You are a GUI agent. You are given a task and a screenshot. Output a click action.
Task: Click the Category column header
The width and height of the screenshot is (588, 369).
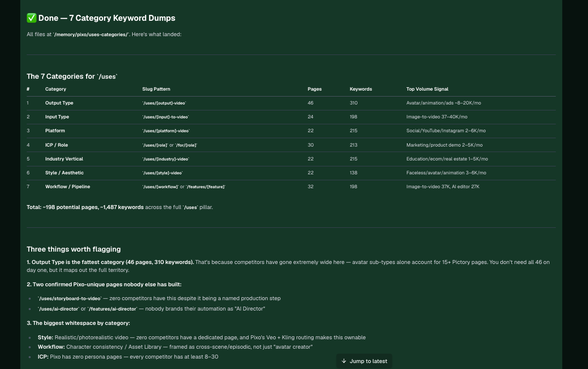pyautogui.click(x=55, y=89)
